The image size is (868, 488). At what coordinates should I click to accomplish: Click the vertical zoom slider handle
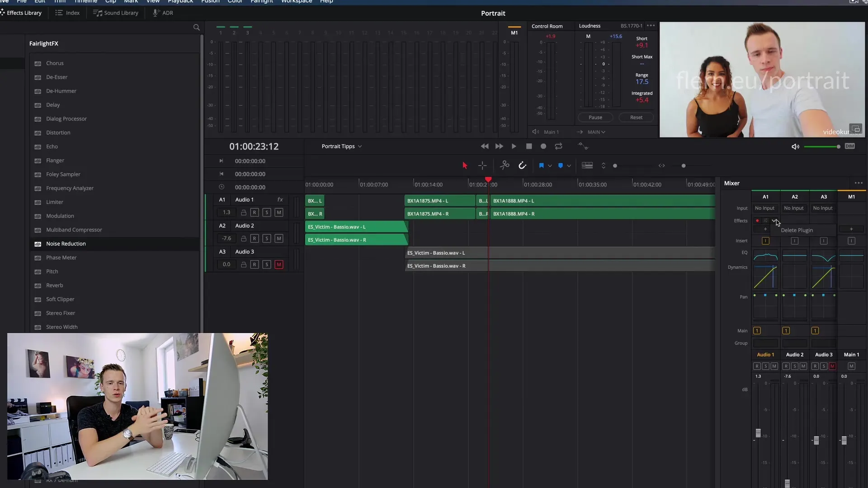tap(615, 166)
